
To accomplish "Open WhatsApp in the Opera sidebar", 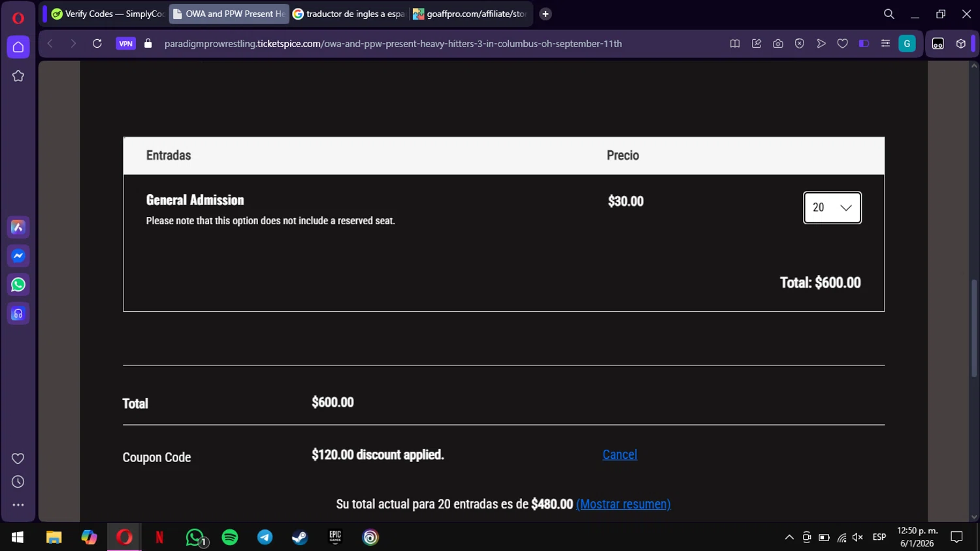I will point(18,285).
